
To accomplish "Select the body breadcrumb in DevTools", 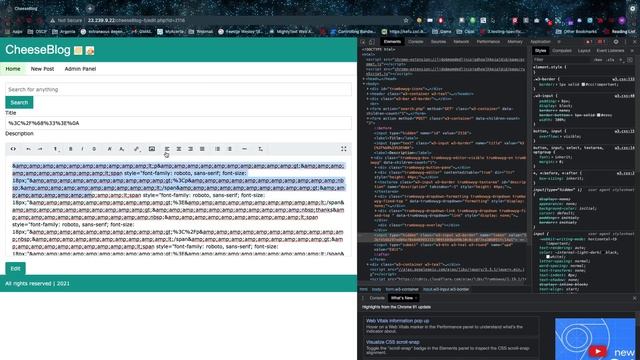I will pyautogui.click(x=376, y=289).
